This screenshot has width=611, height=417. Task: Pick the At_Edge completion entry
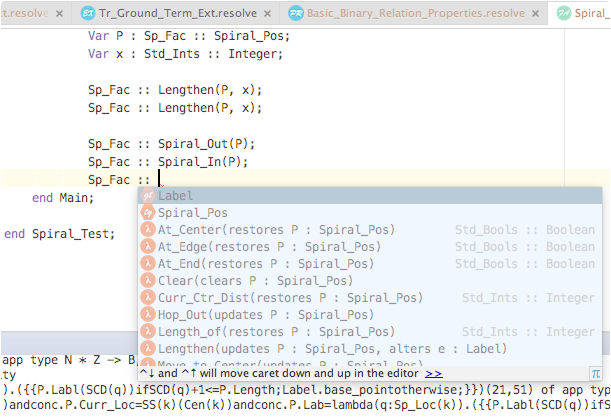pyautogui.click(x=370, y=247)
